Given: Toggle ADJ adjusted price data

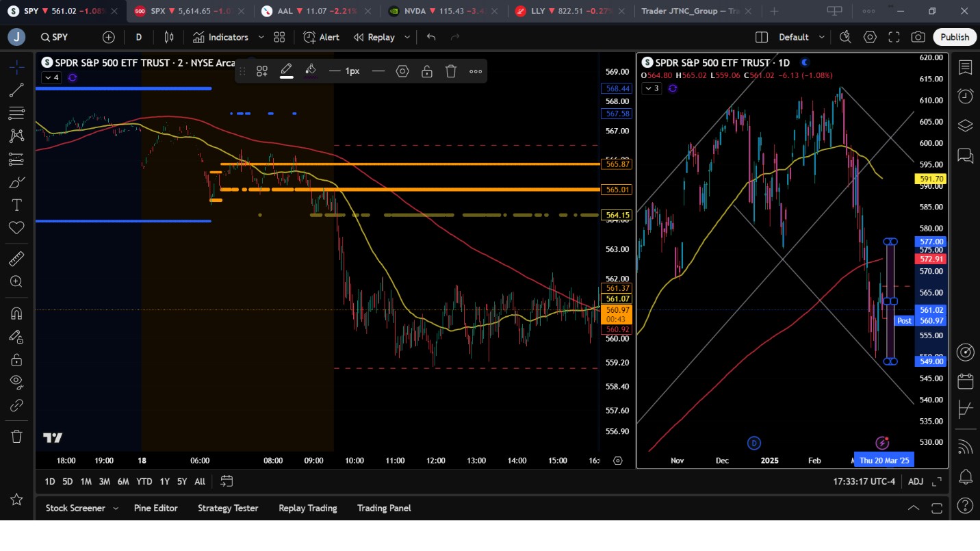Looking at the screenshot, I should click(916, 481).
